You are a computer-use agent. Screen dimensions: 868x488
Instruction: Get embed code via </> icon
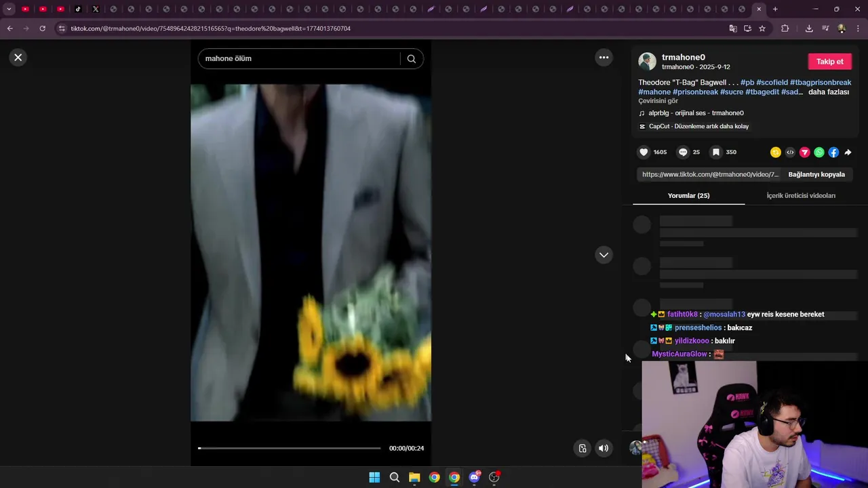[790, 152]
